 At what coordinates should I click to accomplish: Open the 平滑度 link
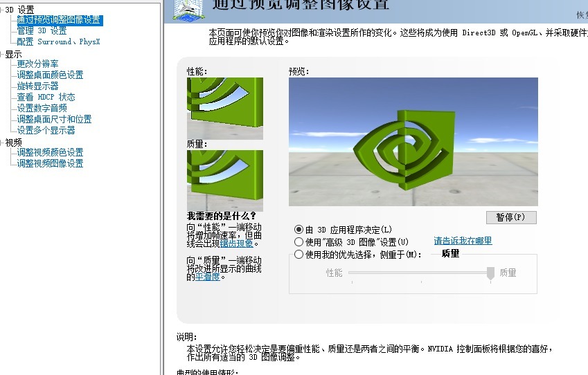coord(207,277)
